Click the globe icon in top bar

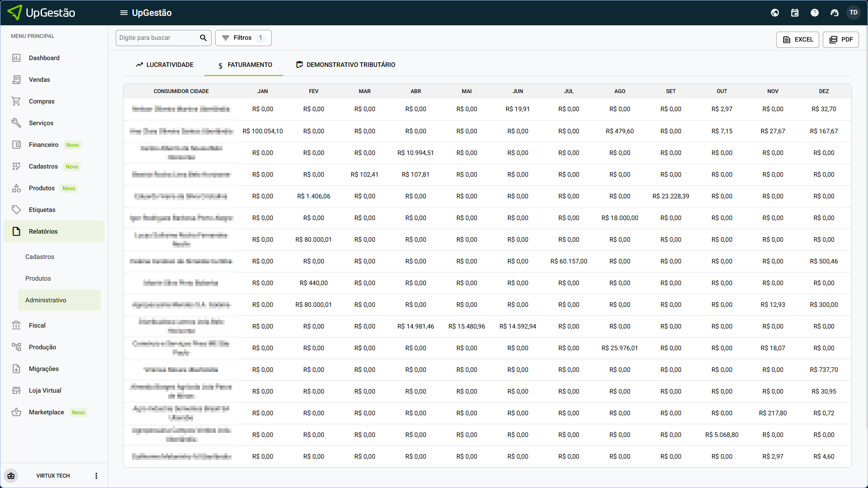tap(775, 13)
